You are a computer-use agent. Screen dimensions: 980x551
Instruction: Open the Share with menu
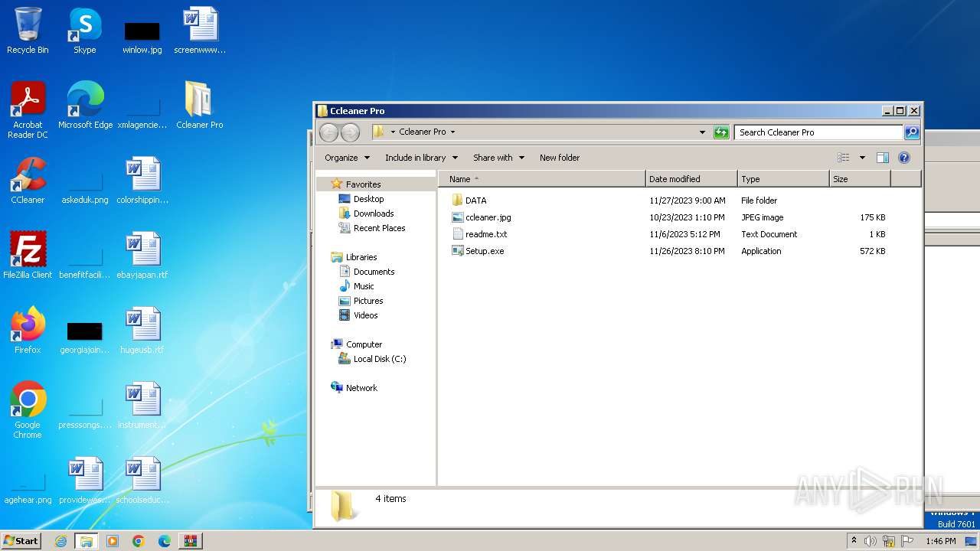pos(498,158)
